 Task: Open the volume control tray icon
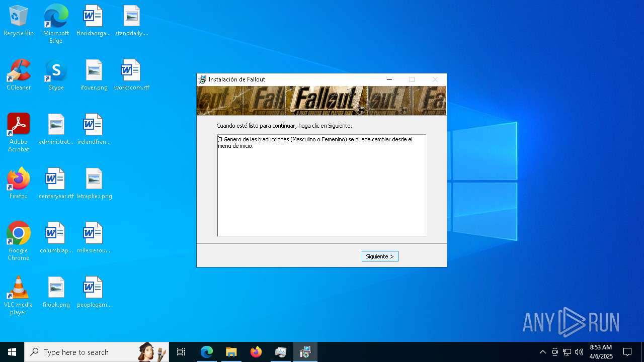tap(579, 352)
